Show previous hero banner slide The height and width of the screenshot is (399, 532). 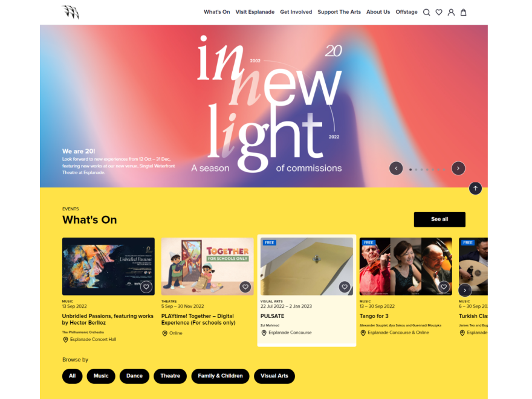[x=396, y=168]
